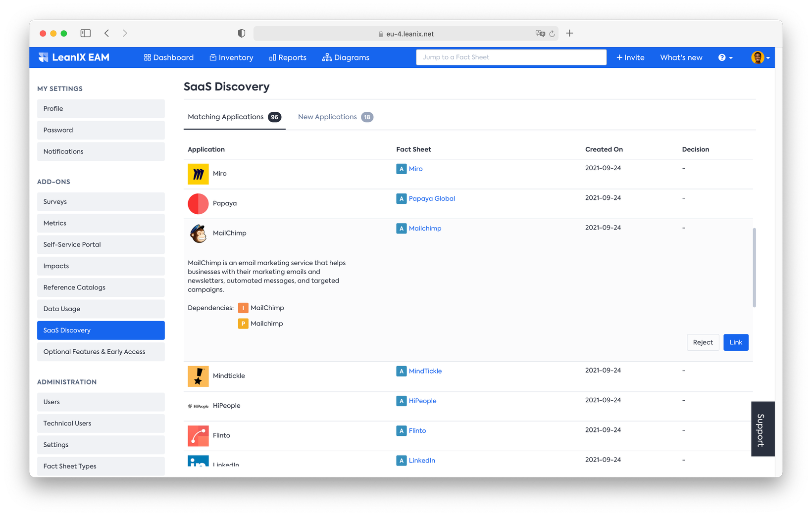812x516 pixels.
Task: Open Password settings in the sidebar
Action: (101, 130)
